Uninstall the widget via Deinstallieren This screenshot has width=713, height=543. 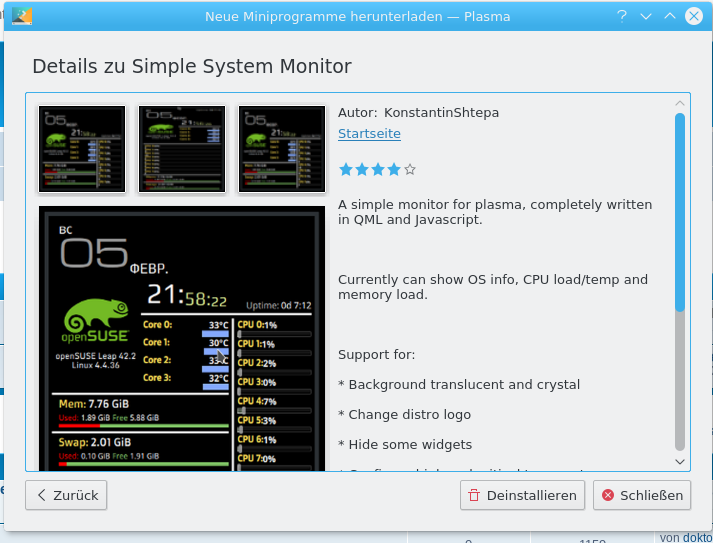522,495
